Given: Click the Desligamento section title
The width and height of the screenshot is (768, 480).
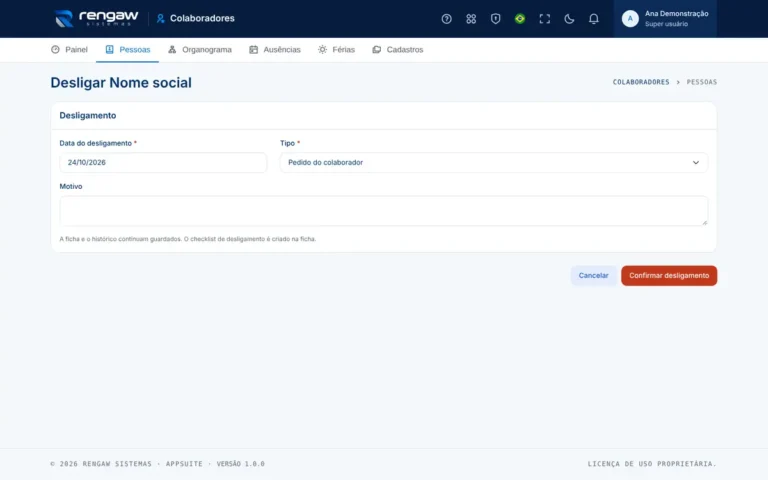Looking at the screenshot, I should pos(88,116).
